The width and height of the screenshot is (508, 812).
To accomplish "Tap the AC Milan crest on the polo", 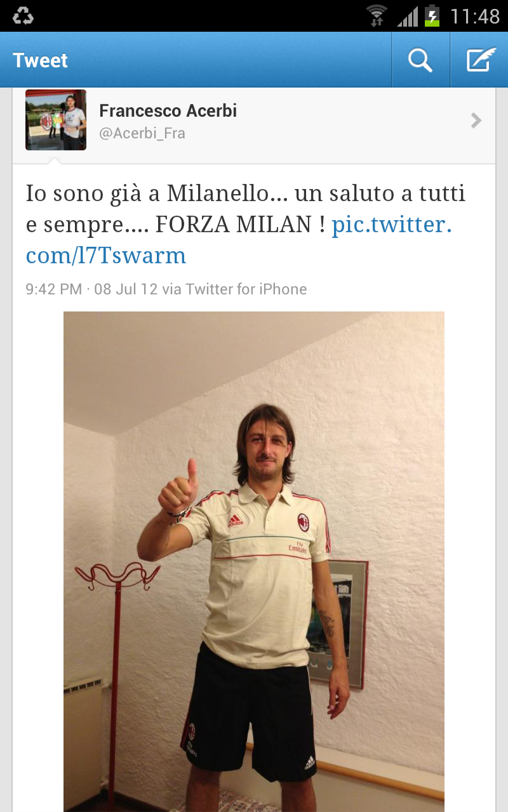I will (304, 522).
